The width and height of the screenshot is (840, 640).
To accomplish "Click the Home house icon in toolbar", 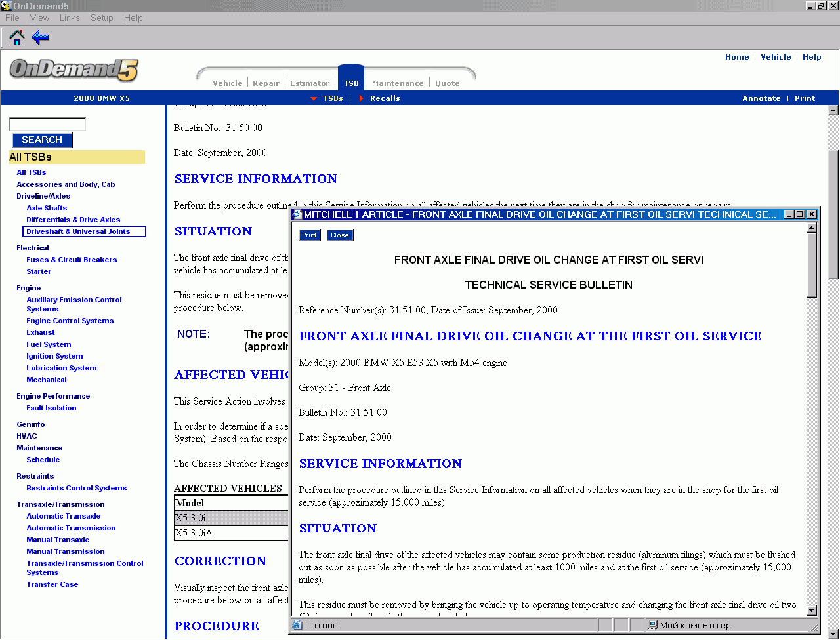I will (x=17, y=37).
